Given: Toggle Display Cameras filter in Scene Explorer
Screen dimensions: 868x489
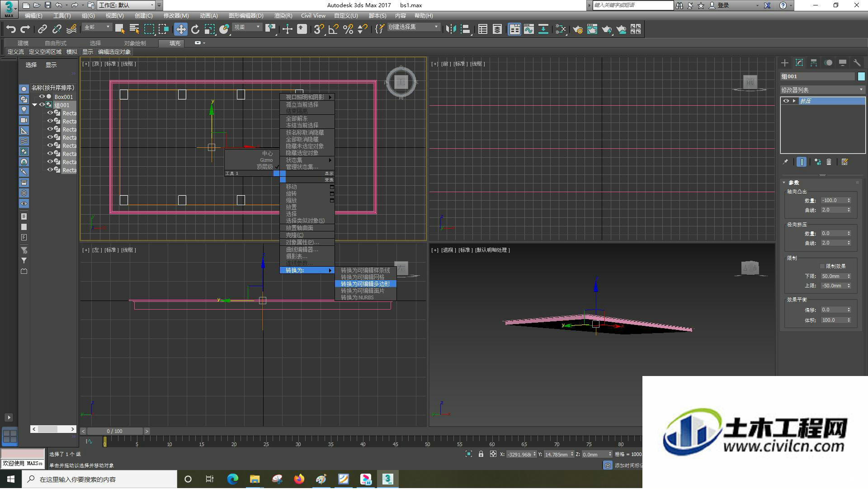Looking at the screenshot, I should pyautogui.click(x=24, y=120).
